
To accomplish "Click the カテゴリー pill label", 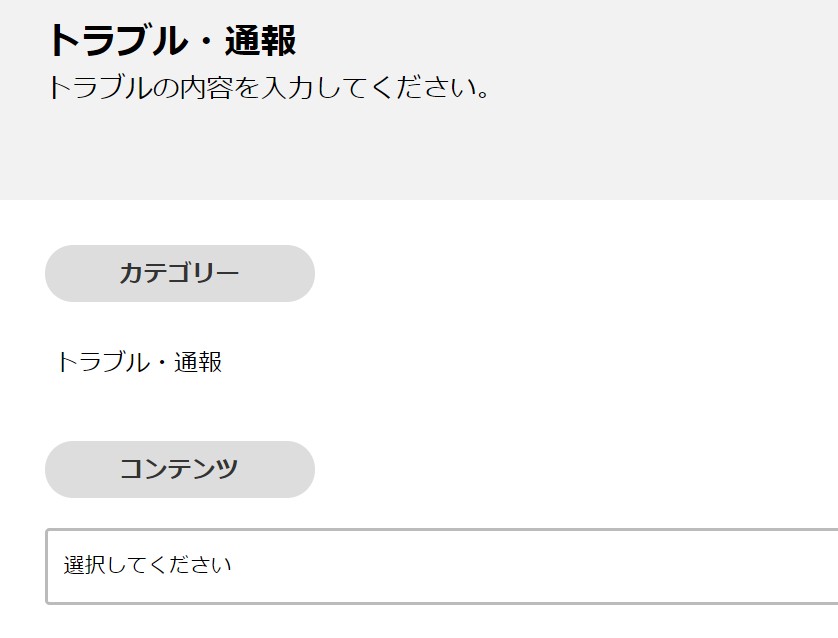I will pos(180,273).
